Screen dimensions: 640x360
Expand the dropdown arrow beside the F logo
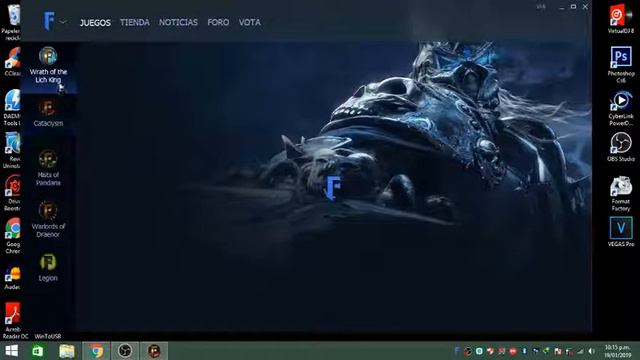[63, 22]
